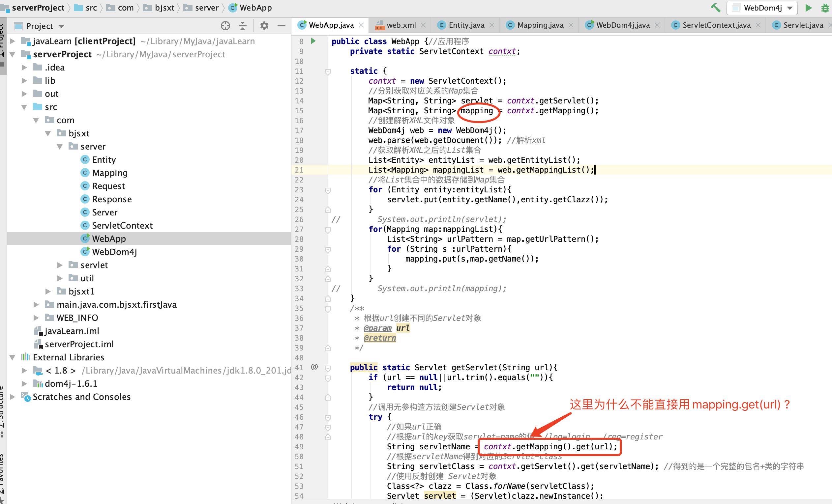This screenshot has width=832, height=504.
Task: Switch to the Servlet.java tab
Action: coord(803,25)
